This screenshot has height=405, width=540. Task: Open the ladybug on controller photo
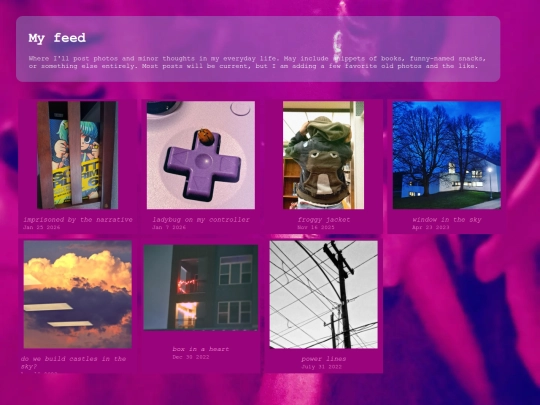coord(201,155)
